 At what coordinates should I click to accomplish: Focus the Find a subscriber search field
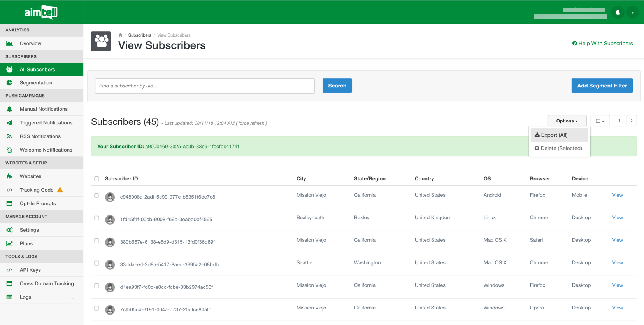[205, 86]
